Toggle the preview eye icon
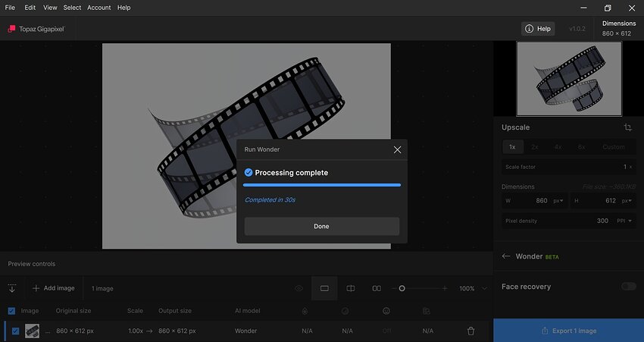 pos(299,288)
